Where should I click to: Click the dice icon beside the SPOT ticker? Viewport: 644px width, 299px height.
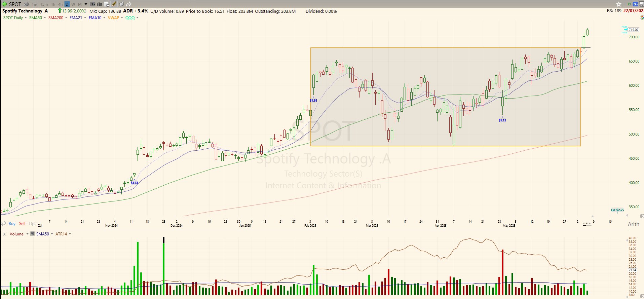pos(27,4)
